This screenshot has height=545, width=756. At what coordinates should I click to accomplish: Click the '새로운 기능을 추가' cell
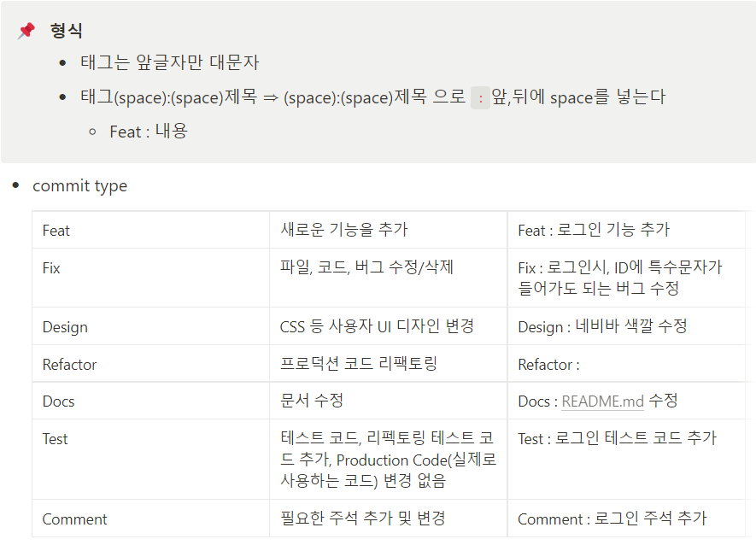pyautogui.click(x=388, y=230)
